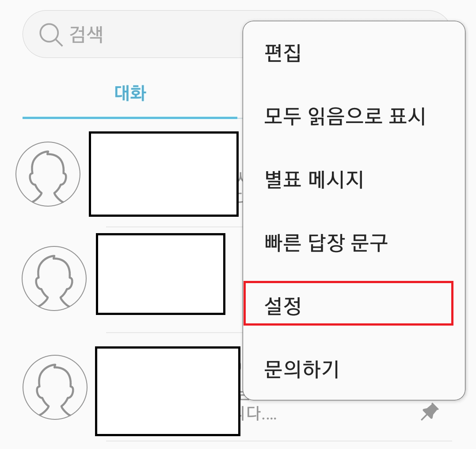Viewport: 476px width, 449px height.
Task: Tap the magnifier icon in the search bar
Action: 50,35
